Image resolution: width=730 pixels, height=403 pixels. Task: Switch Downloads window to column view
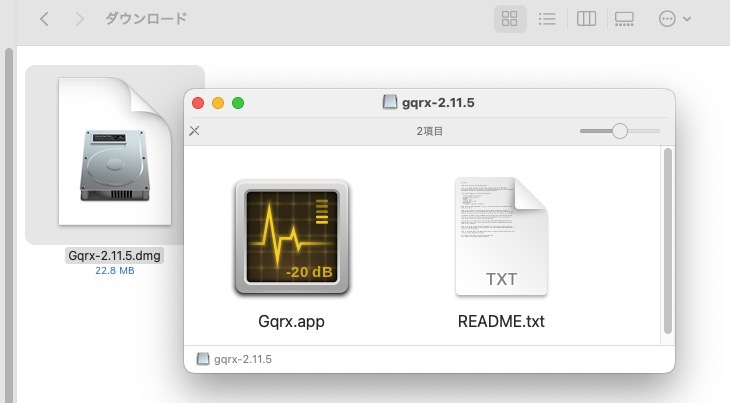click(x=586, y=19)
